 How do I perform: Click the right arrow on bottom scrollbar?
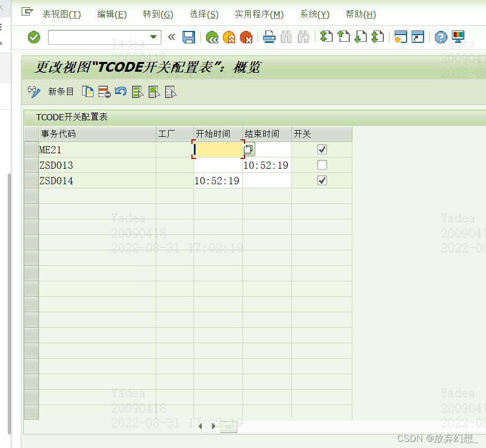[x=214, y=426]
